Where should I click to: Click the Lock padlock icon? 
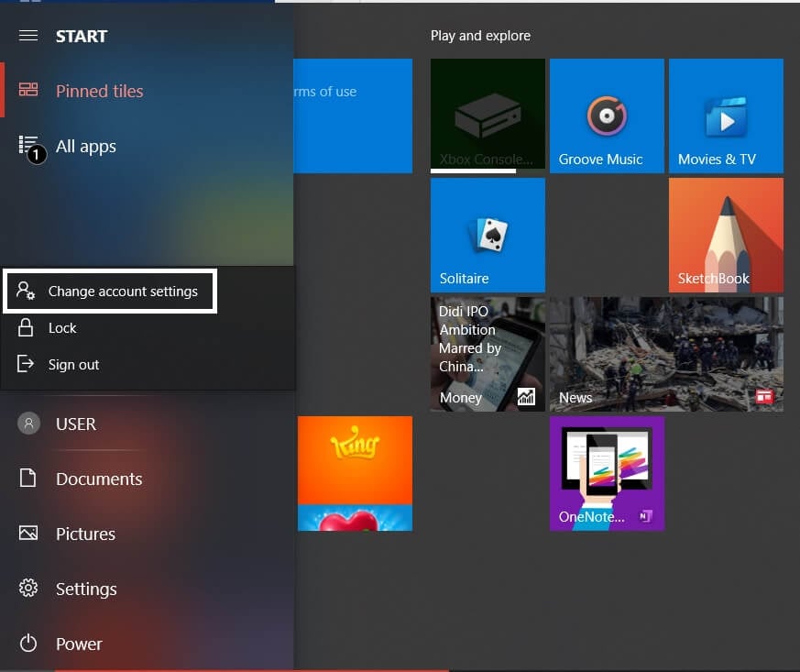pos(26,327)
